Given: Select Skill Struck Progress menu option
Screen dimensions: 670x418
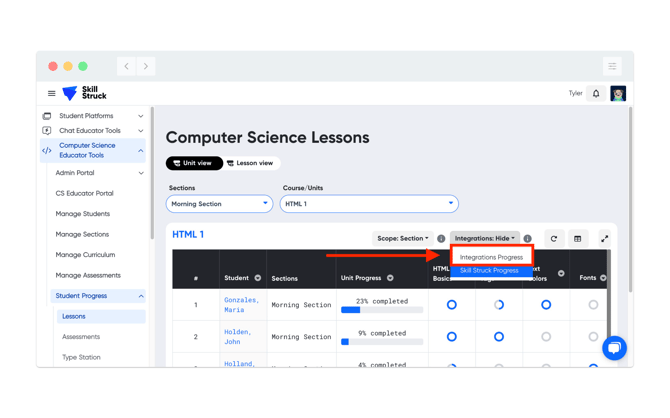Looking at the screenshot, I should coord(489,271).
